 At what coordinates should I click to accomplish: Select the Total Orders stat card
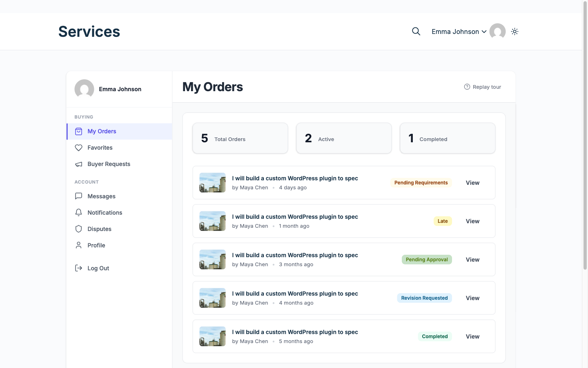(240, 138)
